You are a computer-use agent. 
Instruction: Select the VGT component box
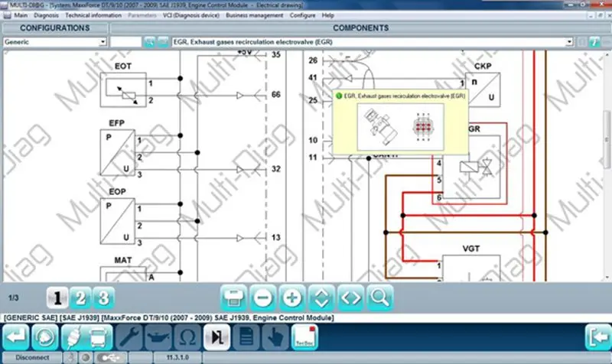tap(471, 268)
